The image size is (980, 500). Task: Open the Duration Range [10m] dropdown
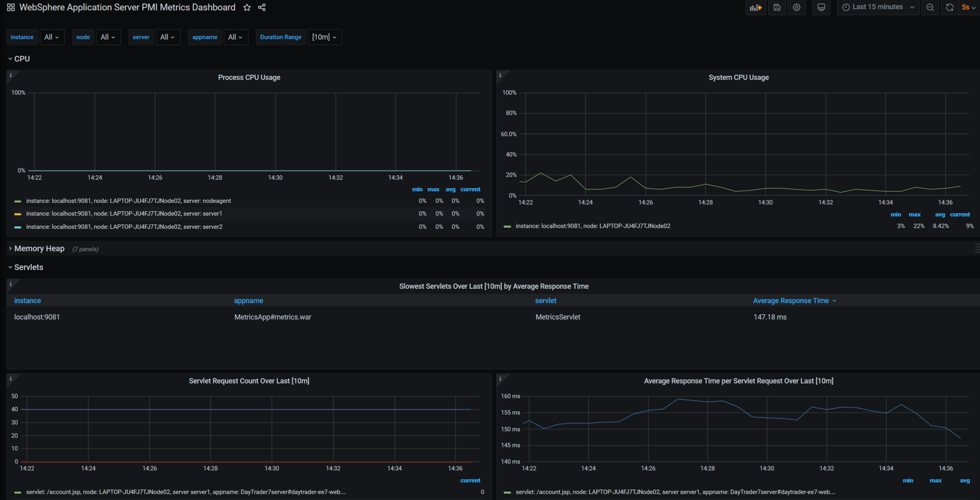tap(324, 37)
